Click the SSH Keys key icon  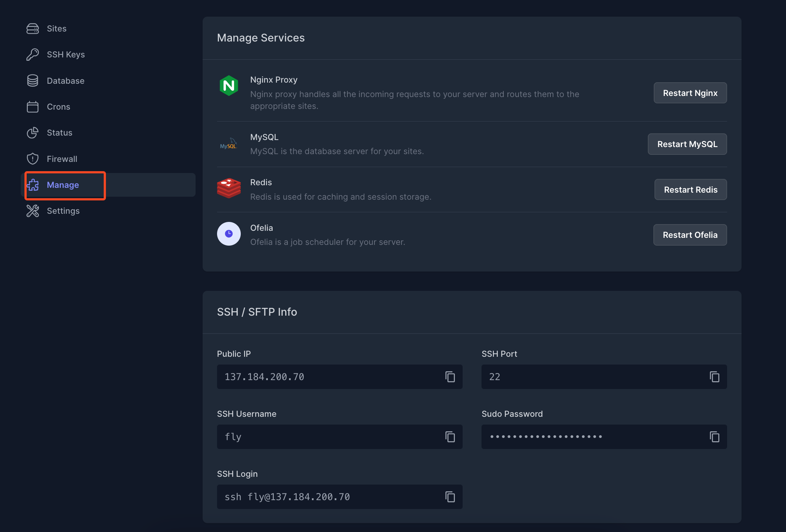pos(33,54)
